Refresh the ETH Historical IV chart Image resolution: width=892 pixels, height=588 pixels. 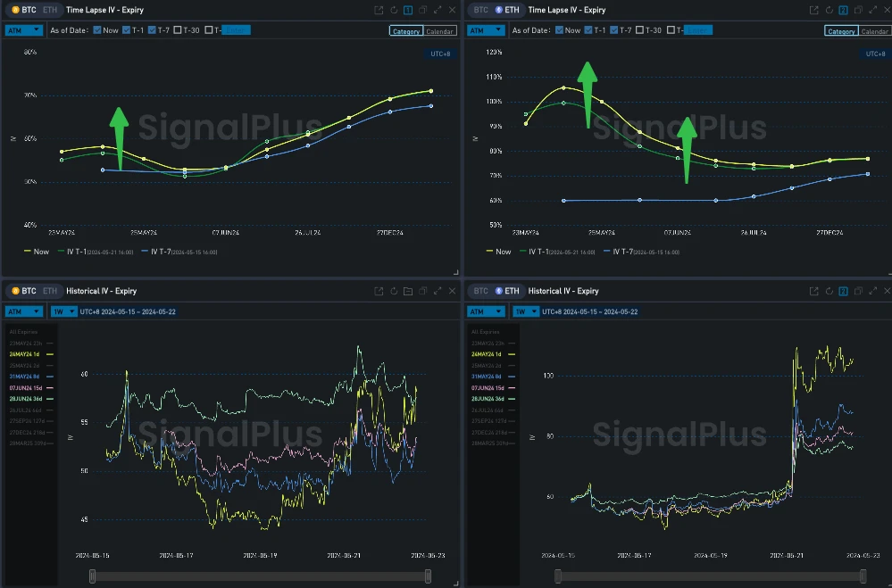pyautogui.click(x=829, y=291)
